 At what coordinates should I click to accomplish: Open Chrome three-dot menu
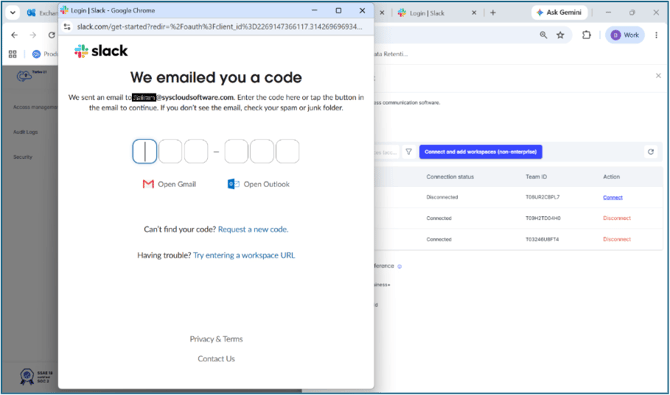pyautogui.click(x=656, y=35)
